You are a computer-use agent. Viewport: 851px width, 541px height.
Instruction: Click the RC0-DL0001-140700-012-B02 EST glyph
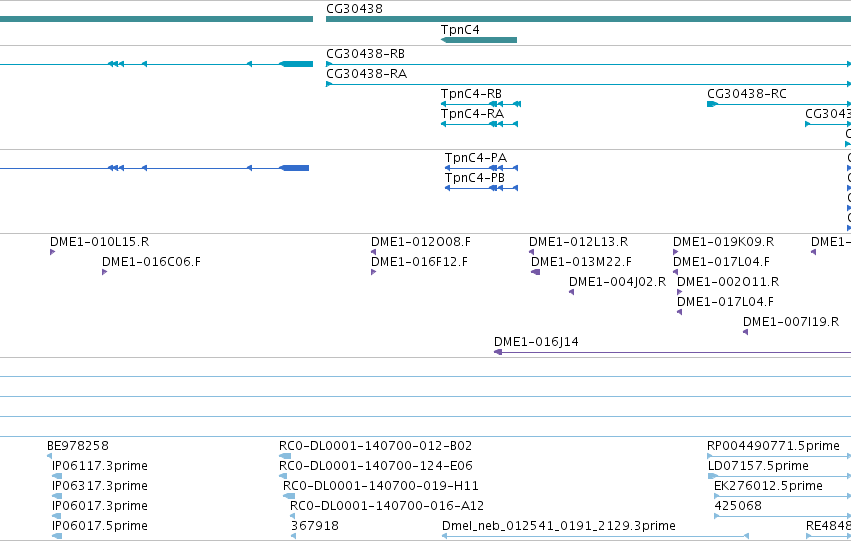285,456
